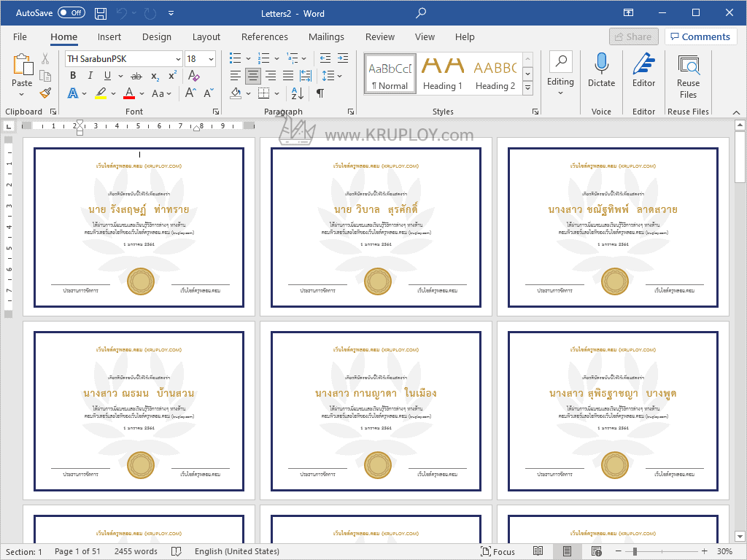747x560 pixels.
Task: Enter Focus mode from status bar
Action: pyautogui.click(x=498, y=551)
